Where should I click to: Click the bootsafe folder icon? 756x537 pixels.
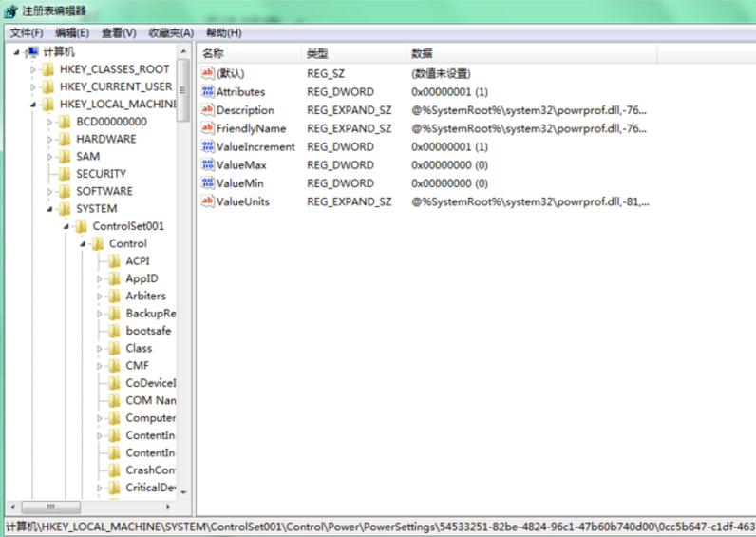[114, 331]
